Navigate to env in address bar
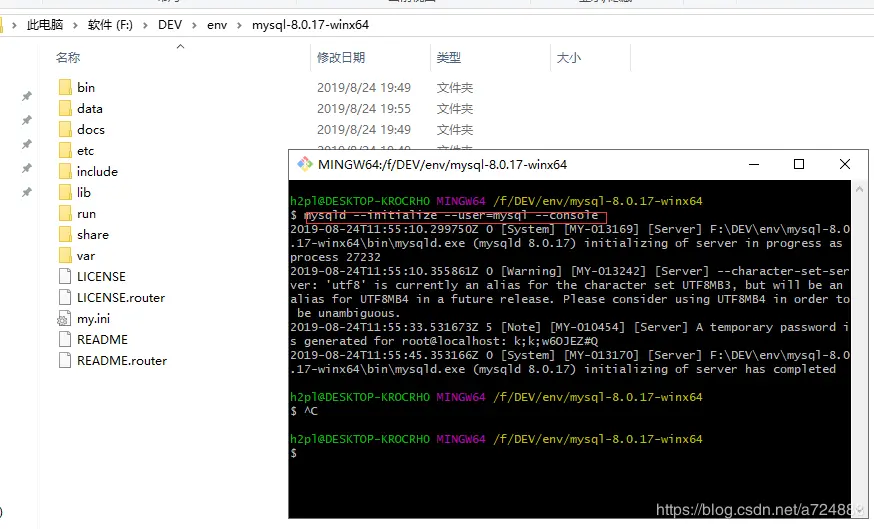874x529 pixels. [217, 25]
